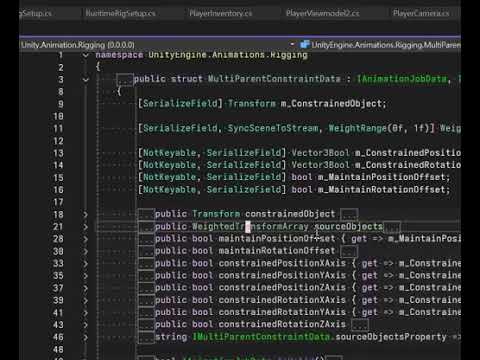Collapse the namespace block on line 1
The image size is (480, 360).
tap(85, 55)
